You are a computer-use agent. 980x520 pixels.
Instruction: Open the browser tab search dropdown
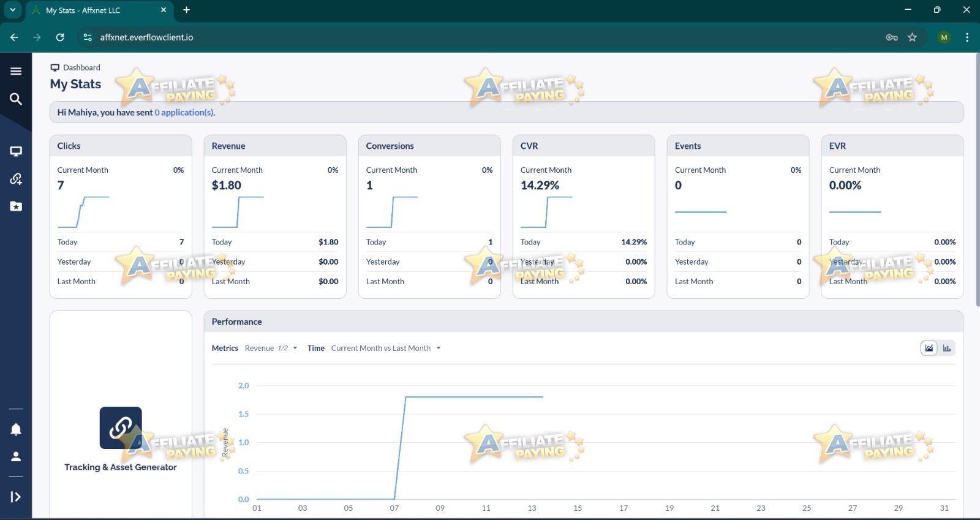point(12,10)
